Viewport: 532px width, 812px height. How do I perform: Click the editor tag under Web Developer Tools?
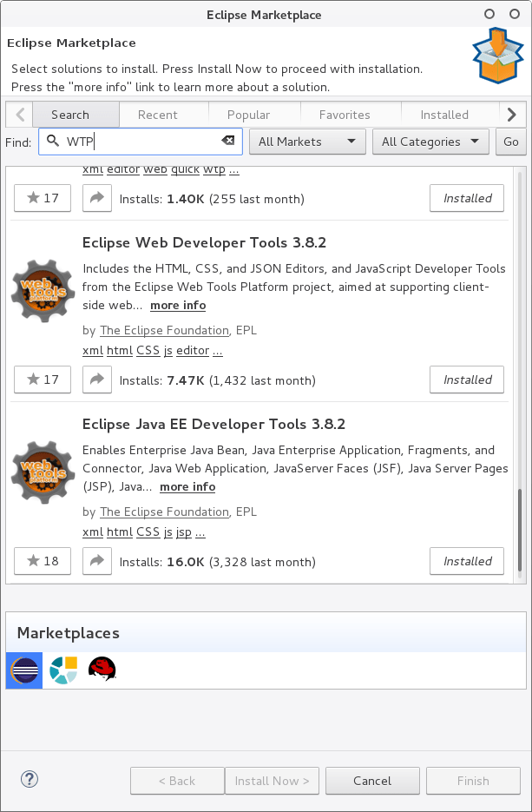[193, 351]
